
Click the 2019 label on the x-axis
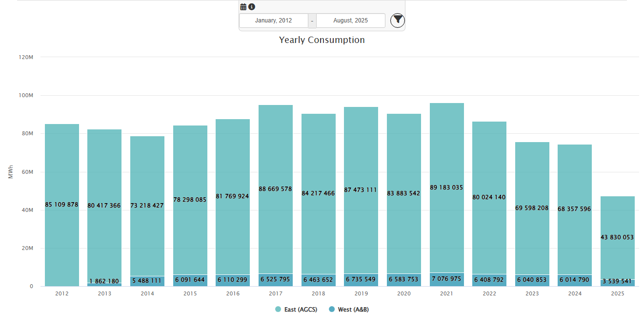click(361, 293)
